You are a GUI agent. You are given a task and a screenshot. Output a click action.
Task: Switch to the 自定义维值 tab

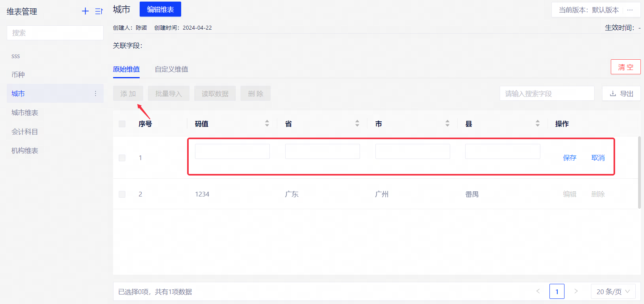click(x=171, y=69)
